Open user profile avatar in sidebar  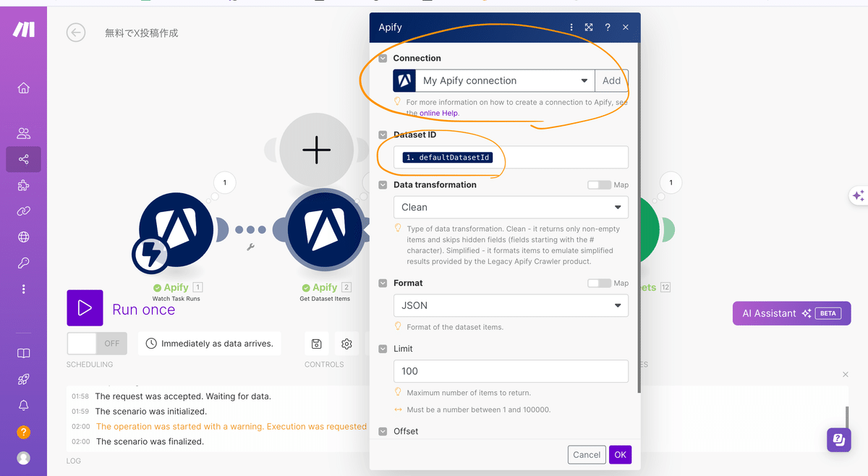tap(23, 458)
